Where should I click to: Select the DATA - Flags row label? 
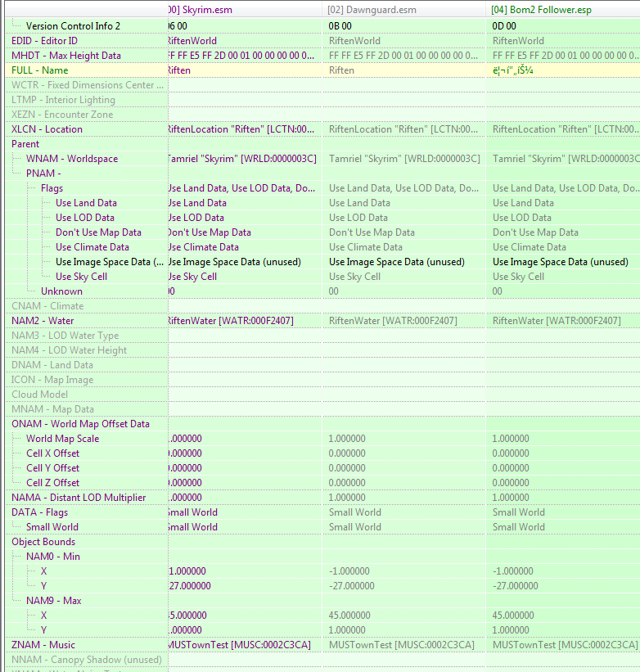pyautogui.click(x=39, y=512)
